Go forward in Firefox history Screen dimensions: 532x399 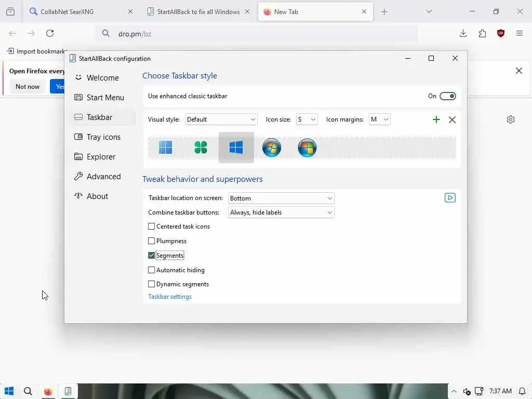pos(31,33)
